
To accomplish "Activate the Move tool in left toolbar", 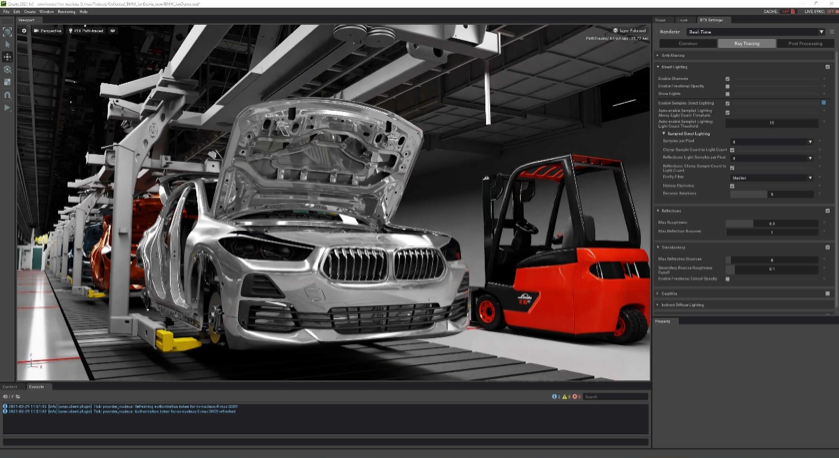I will pyautogui.click(x=7, y=57).
